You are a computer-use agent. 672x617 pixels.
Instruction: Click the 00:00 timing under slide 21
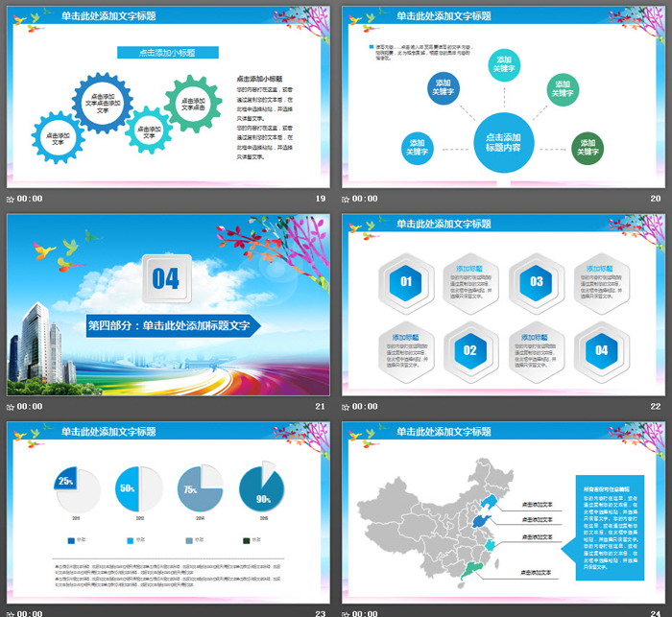(x=30, y=406)
